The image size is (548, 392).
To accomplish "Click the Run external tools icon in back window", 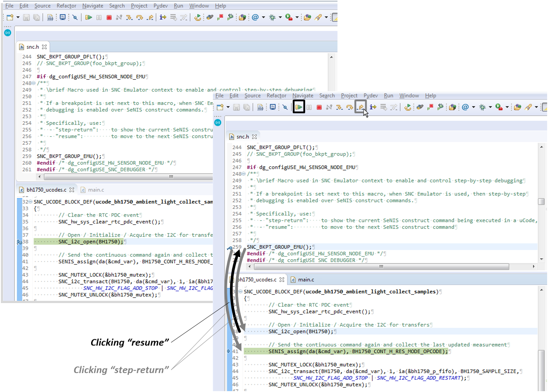I will tap(289, 17).
